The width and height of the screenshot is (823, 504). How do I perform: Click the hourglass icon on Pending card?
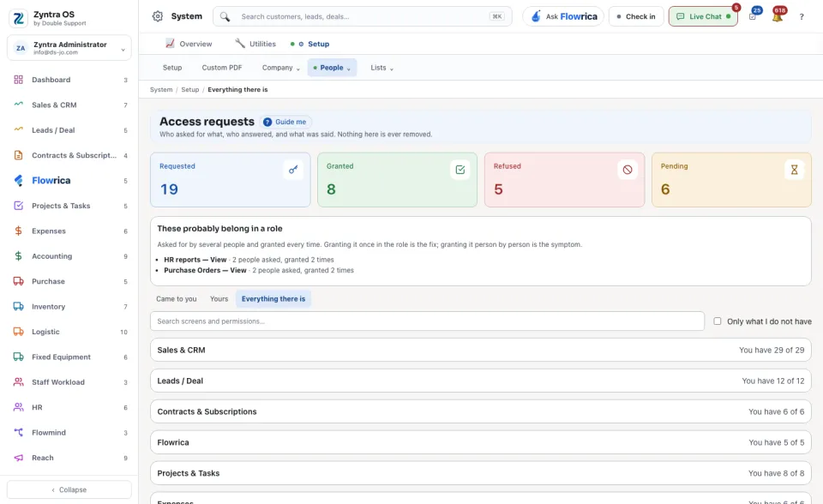pyautogui.click(x=794, y=170)
